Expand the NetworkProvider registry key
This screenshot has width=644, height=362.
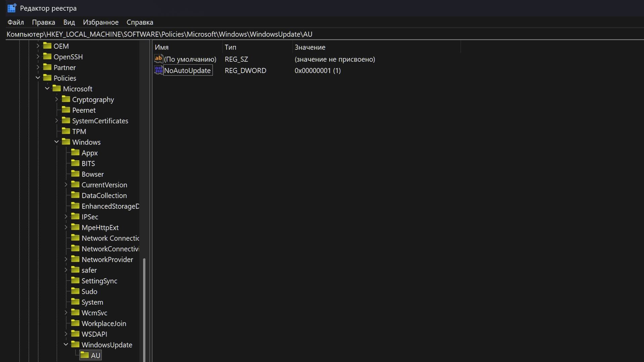[x=66, y=259]
